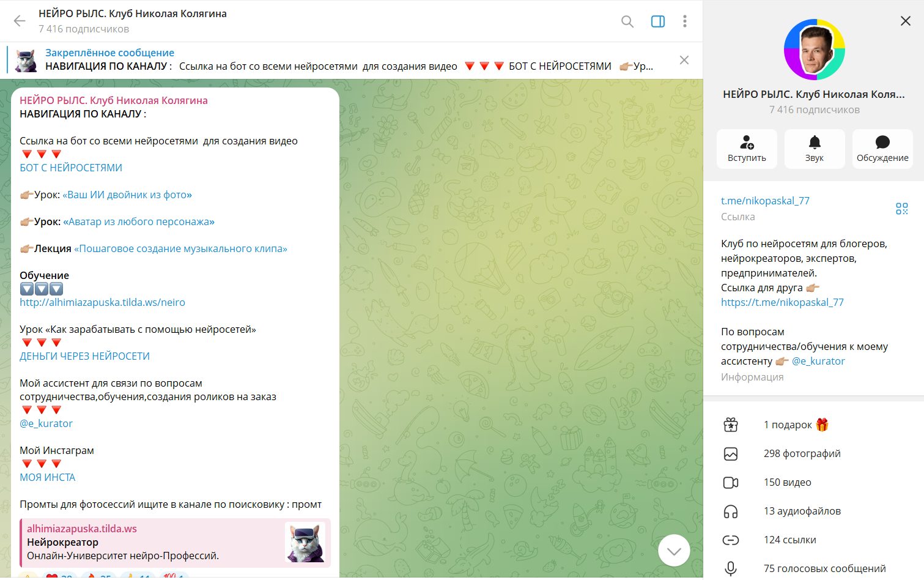The image size is (924, 580).
Task: Go back using the arrow in chat header
Action: (20, 21)
